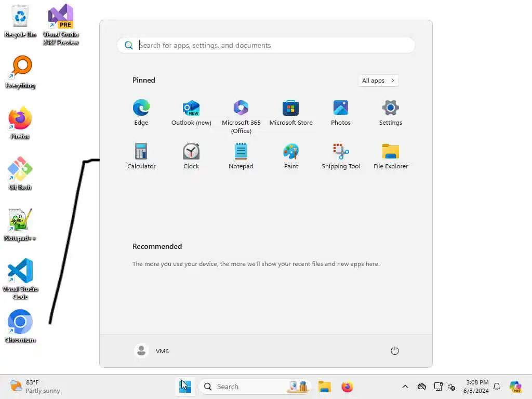This screenshot has width=532, height=399.
Task: Expand the All apps list
Action: point(378,81)
